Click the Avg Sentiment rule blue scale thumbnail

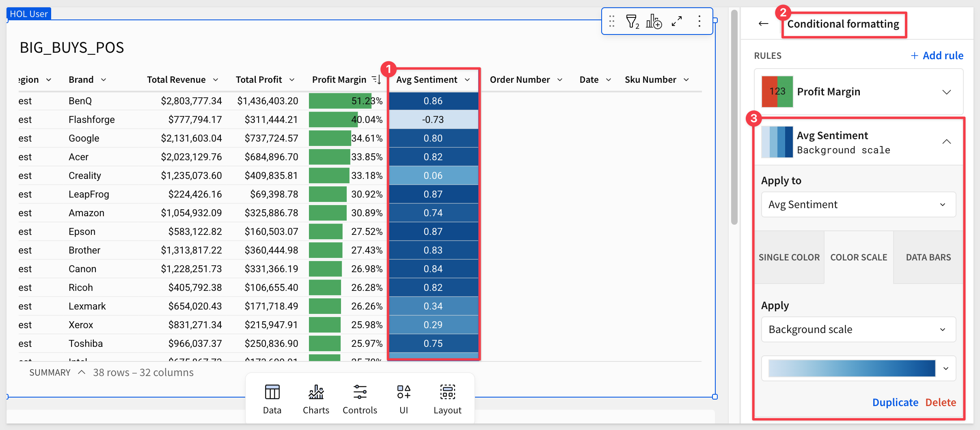pos(777,142)
